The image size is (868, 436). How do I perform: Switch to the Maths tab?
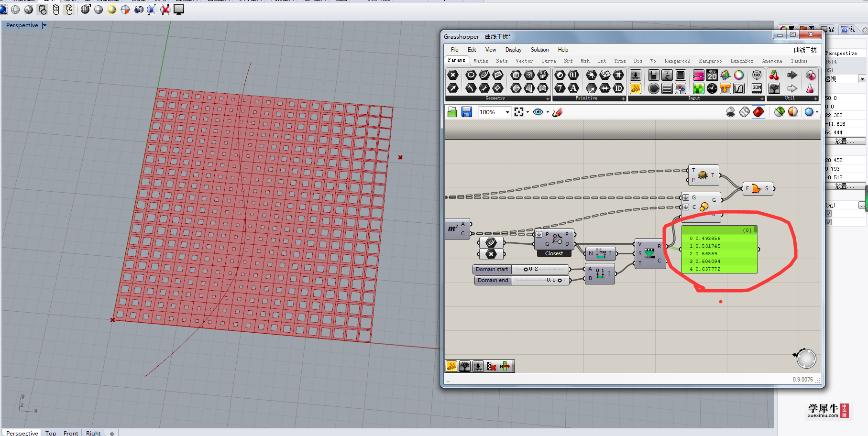click(481, 61)
